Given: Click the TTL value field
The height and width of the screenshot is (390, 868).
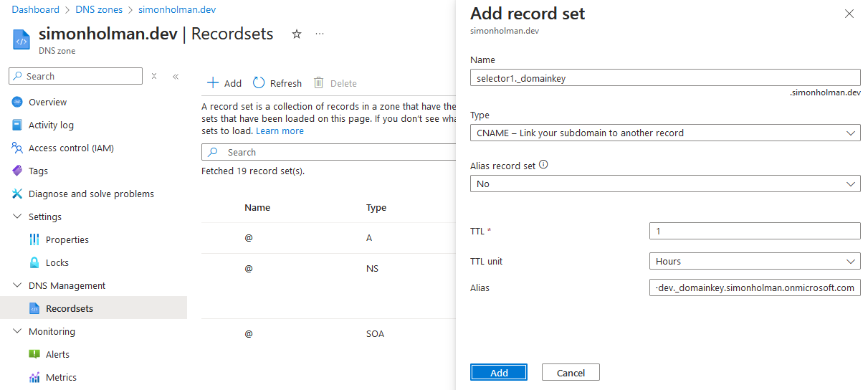Looking at the screenshot, I should tap(755, 231).
